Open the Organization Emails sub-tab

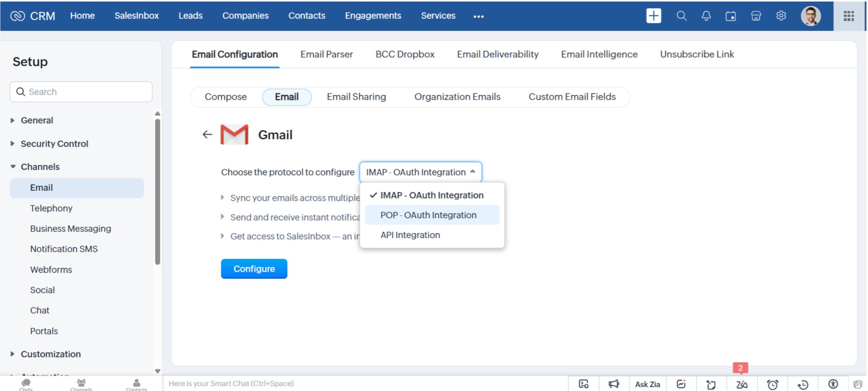point(457,97)
